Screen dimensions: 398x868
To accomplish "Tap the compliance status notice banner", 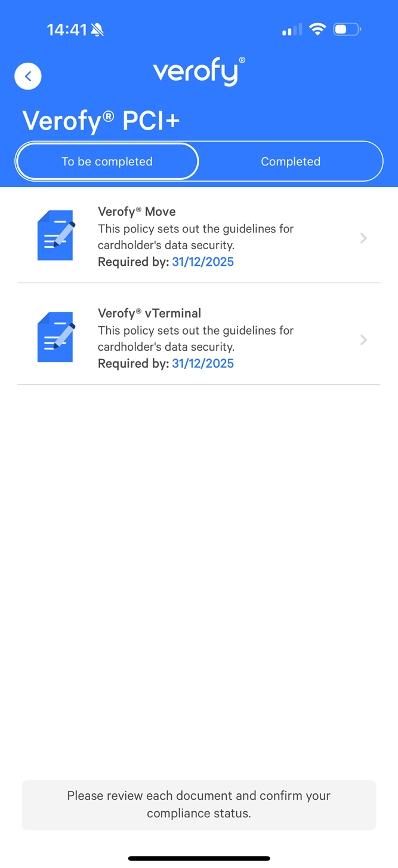I will click(x=199, y=804).
